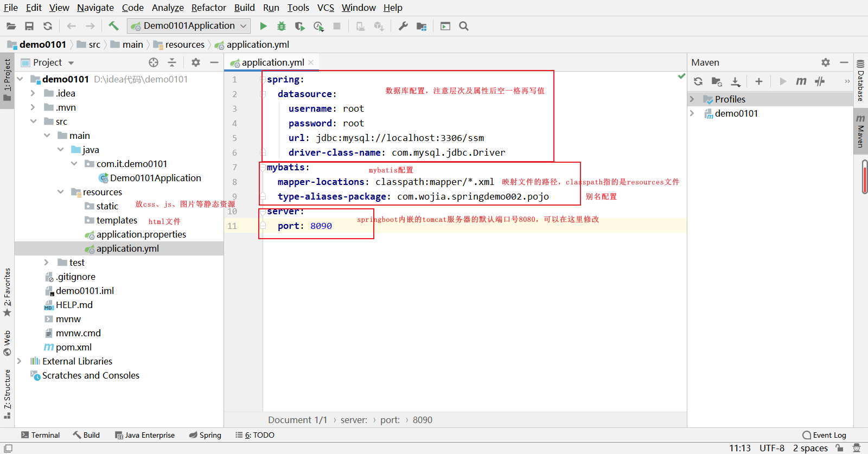Close the application.yml editor tab
This screenshot has height=454, width=868.
click(x=311, y=62)
